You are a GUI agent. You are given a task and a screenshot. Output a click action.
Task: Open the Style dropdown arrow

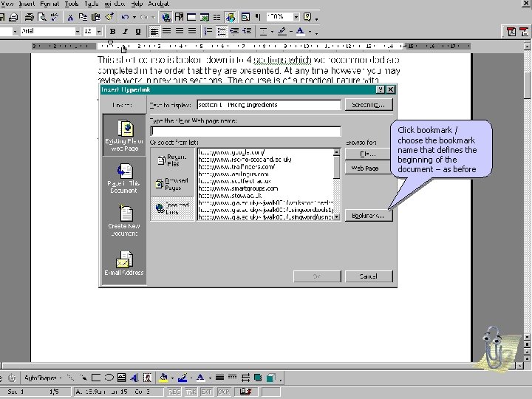coord(15,32)
